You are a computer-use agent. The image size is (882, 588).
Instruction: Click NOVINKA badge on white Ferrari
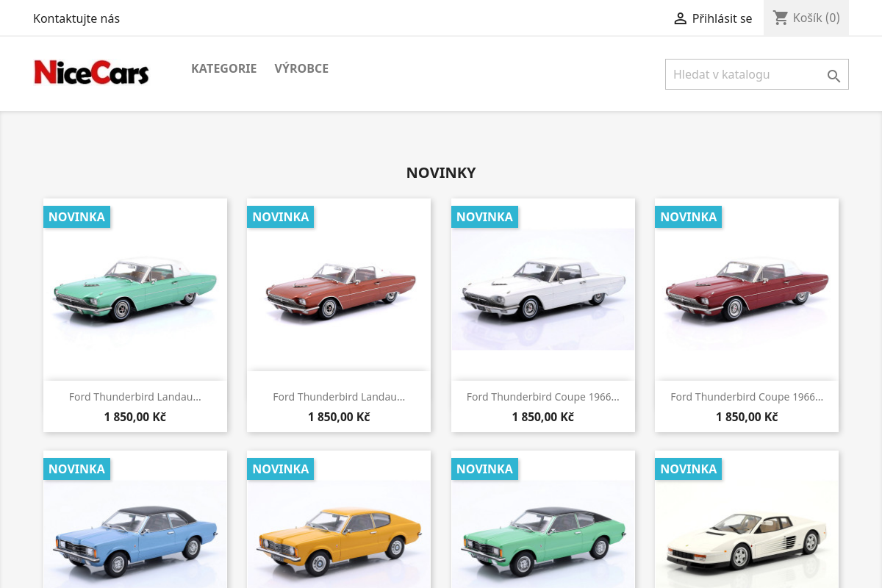click(688, 469)
